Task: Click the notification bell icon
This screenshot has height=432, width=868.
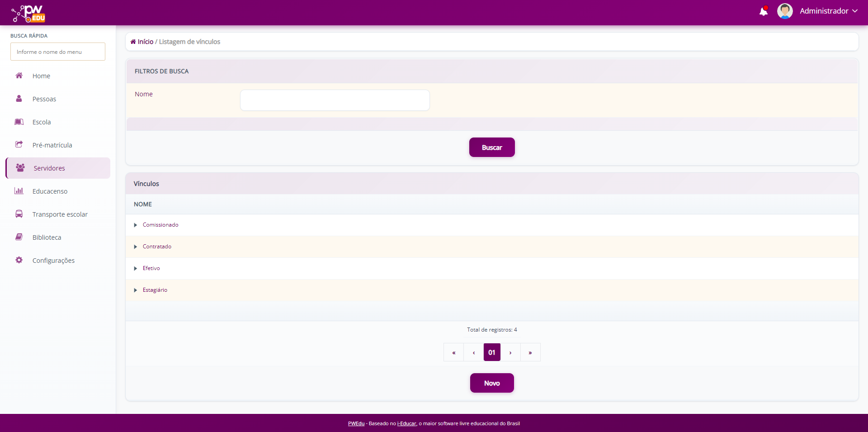Action: (x=763, y=11)
